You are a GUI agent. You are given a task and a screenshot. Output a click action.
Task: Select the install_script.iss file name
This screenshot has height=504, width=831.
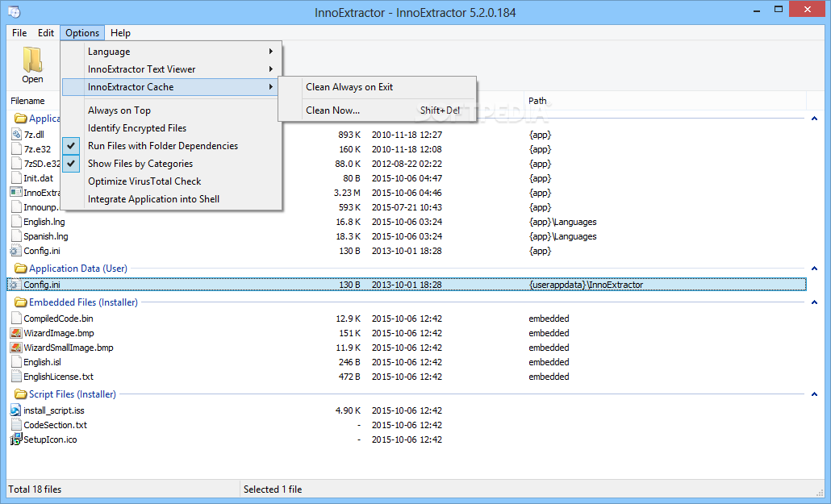[x=54, y=410]
